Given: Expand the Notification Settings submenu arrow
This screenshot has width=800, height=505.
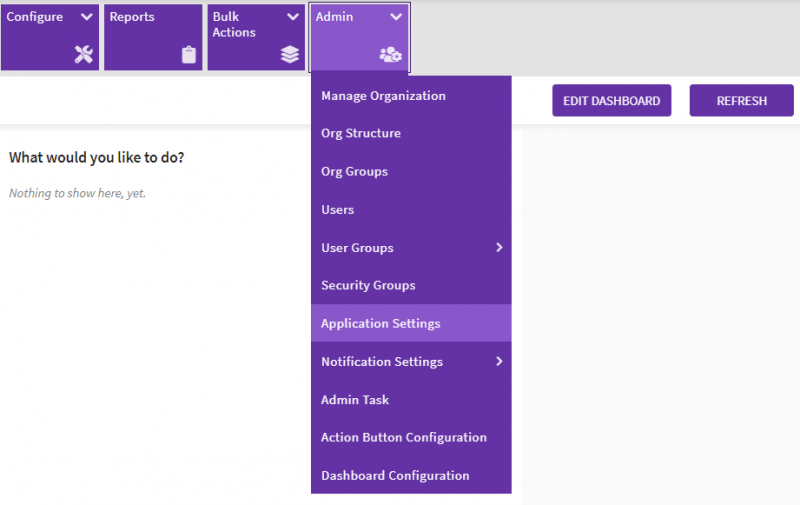Looking at the screenshot, I should point(499,362).
